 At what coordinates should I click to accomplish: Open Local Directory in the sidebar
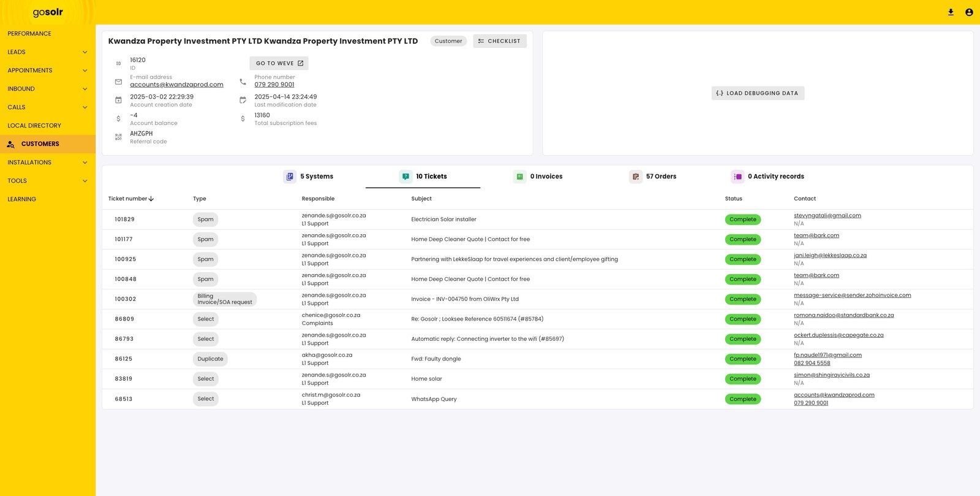pyautogui.click(x=48, y=126)
